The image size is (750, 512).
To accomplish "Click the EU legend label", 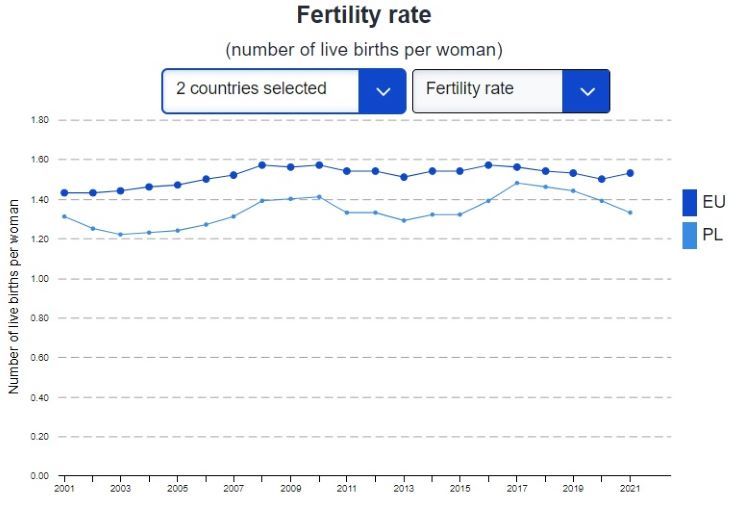I will (714, 202).
